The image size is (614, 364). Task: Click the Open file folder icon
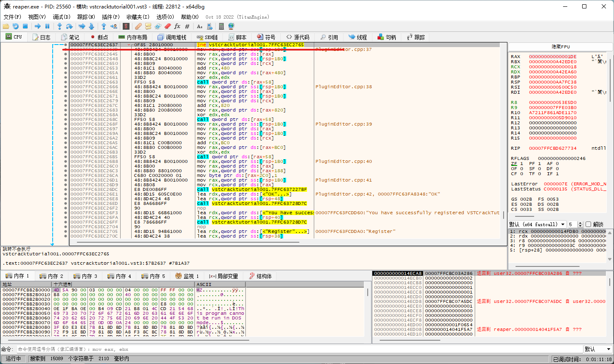[x=6, y=26]
